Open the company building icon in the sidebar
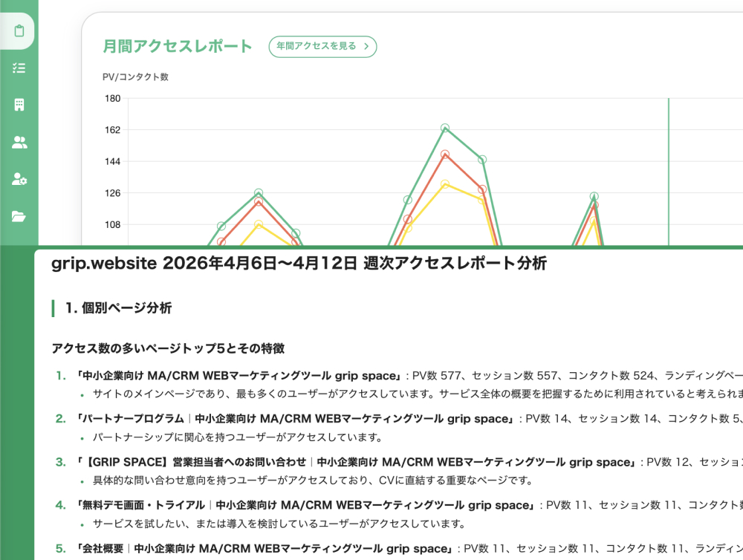 (x=18, y=104)
